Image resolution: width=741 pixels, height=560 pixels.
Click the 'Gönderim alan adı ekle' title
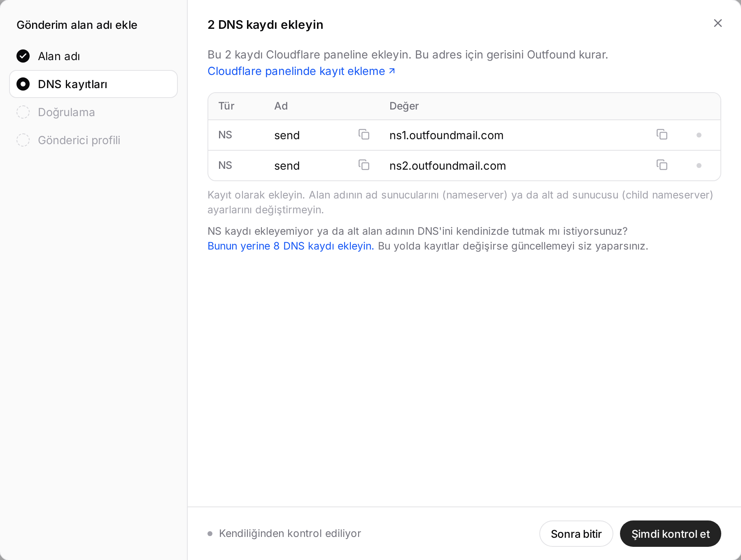tap(77, 25)
